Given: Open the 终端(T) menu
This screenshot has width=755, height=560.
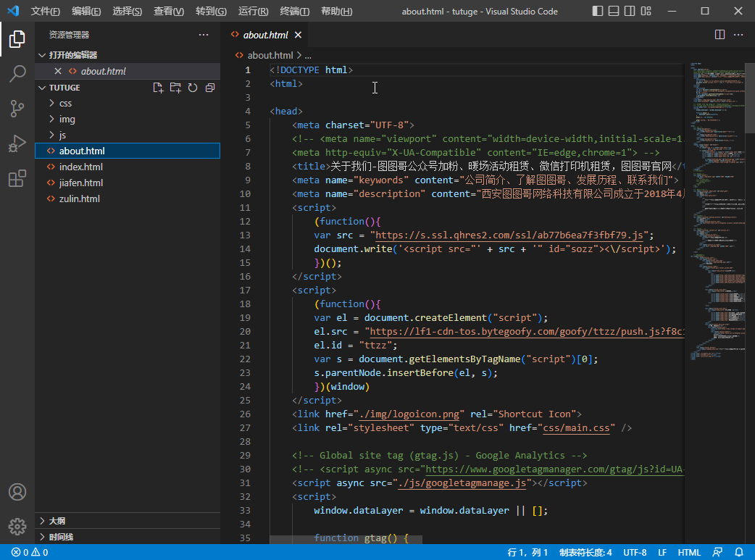Looking at the screenshot, I should tap(294, 12).
